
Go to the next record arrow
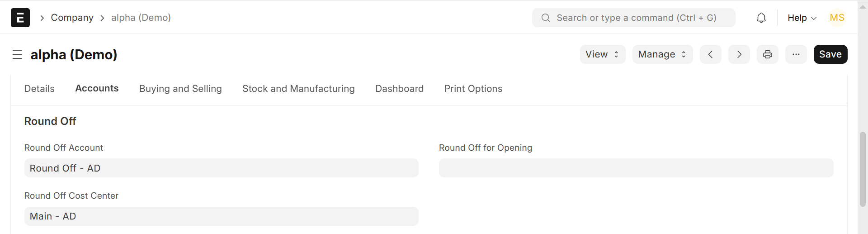(739, 54)
